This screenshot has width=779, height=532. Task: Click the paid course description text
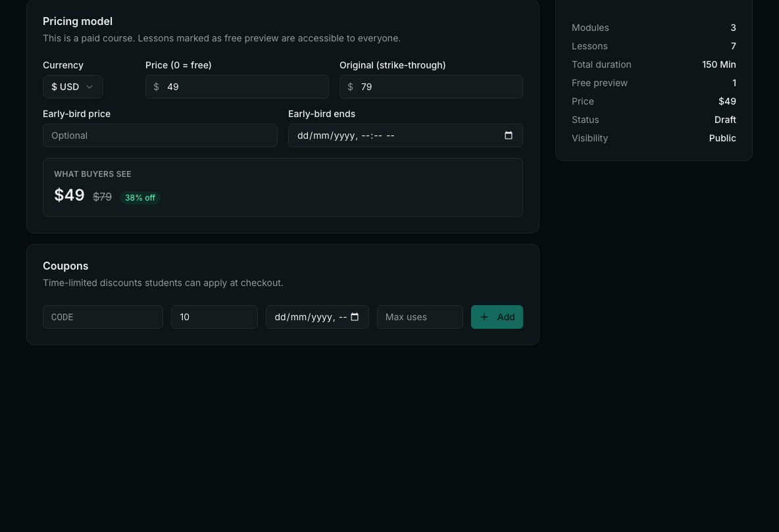[222, 38]
